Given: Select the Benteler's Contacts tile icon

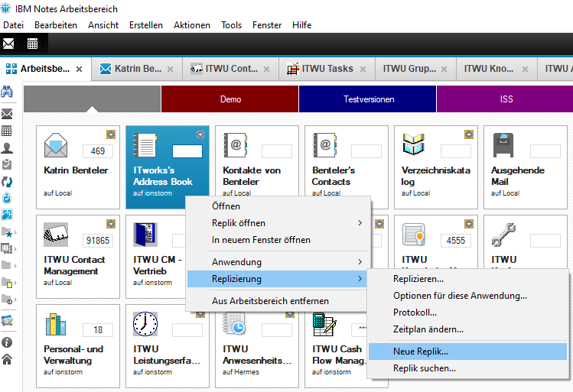Looking at the screenshot, I should pos(325,145).
